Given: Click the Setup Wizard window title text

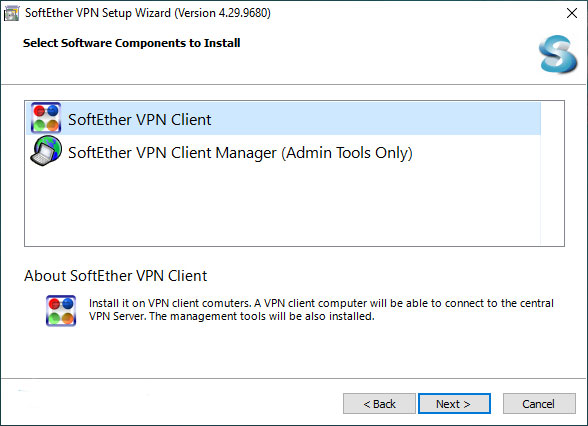Looking at the screenshot, I should coord(147,13).
